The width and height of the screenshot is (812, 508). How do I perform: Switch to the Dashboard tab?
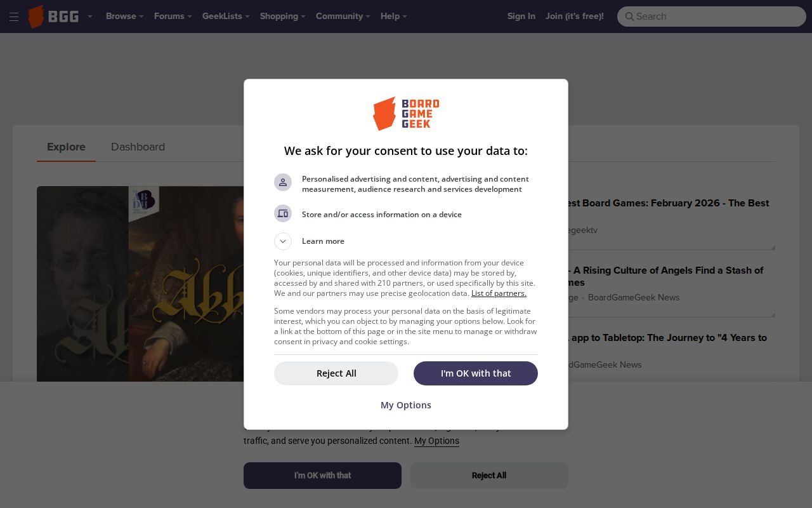click(138, 147)
